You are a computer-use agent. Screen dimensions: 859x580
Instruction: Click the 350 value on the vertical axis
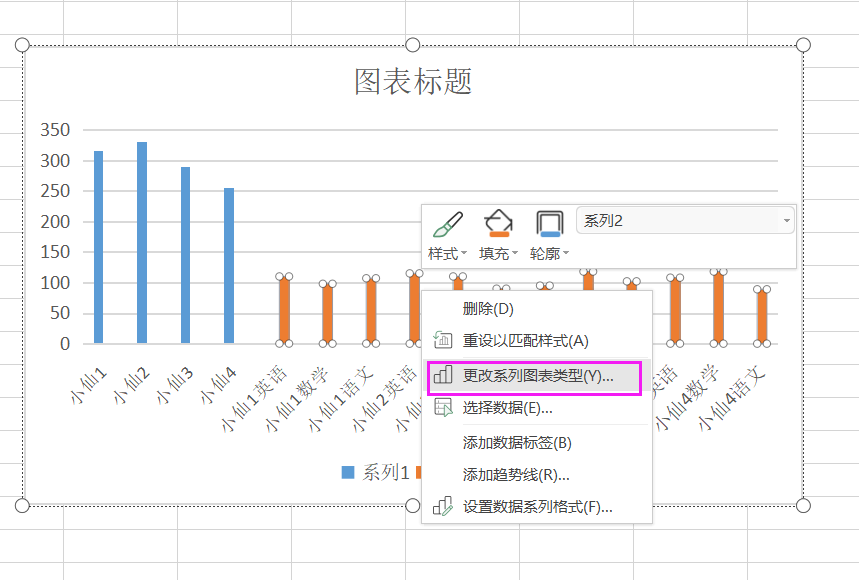pos(55,130)
